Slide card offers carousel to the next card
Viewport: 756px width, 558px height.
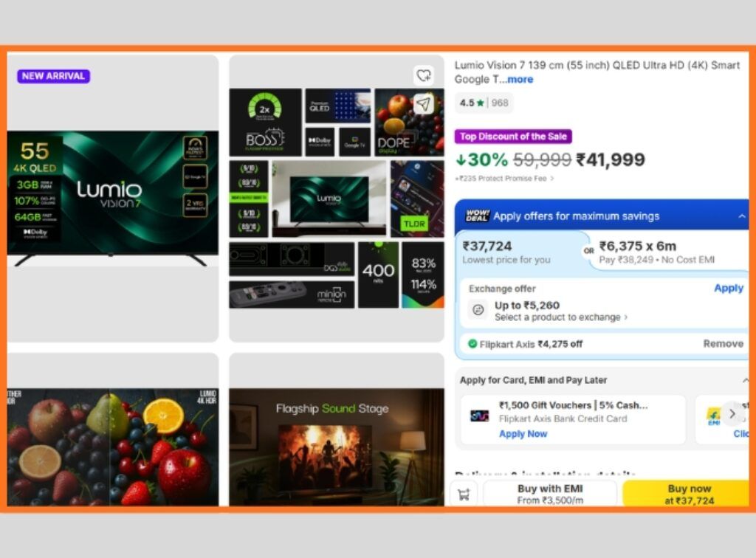coord(732,413)
